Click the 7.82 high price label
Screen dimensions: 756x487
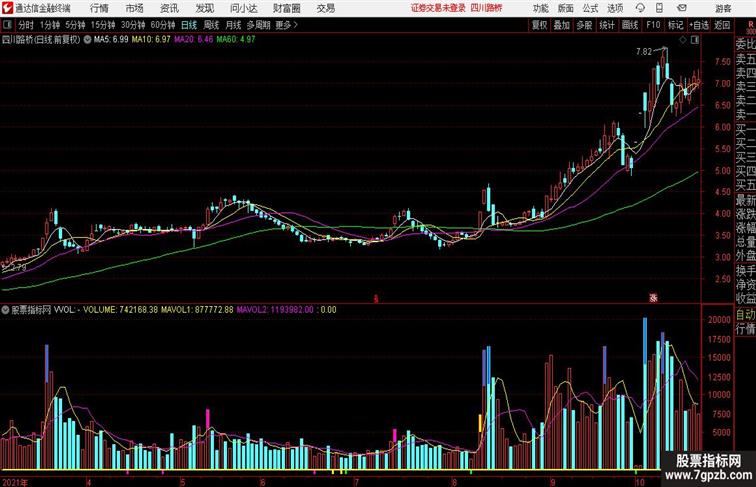coord(644,52)
